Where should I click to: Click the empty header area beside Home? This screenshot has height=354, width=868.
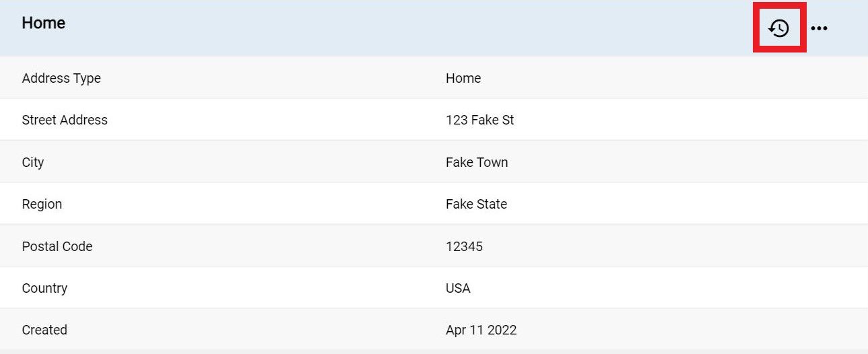pyautogui.click(x=404, y=28)
